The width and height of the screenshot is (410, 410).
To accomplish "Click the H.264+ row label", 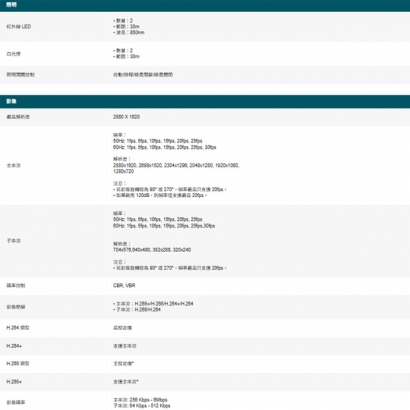I will coord(14,346).
